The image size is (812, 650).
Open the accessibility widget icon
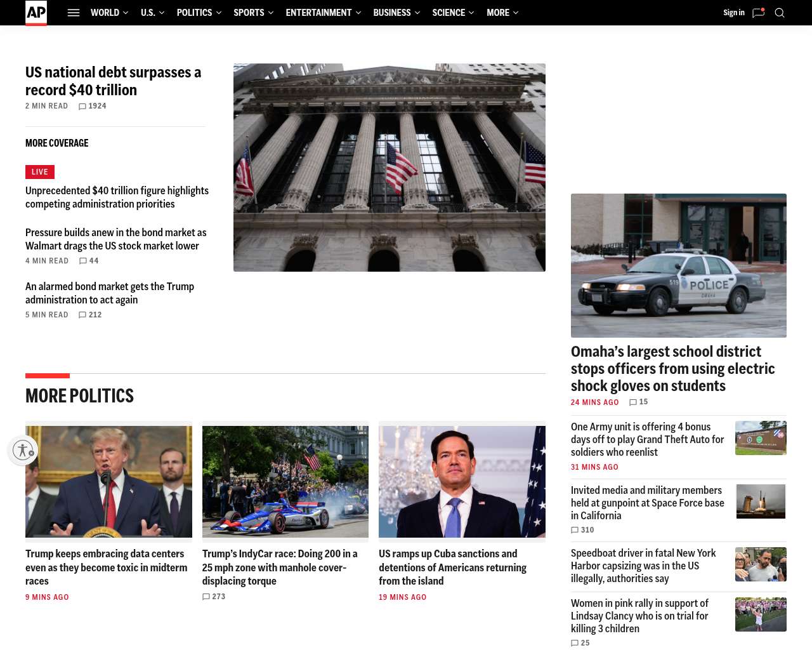click(x=23, y=450)
